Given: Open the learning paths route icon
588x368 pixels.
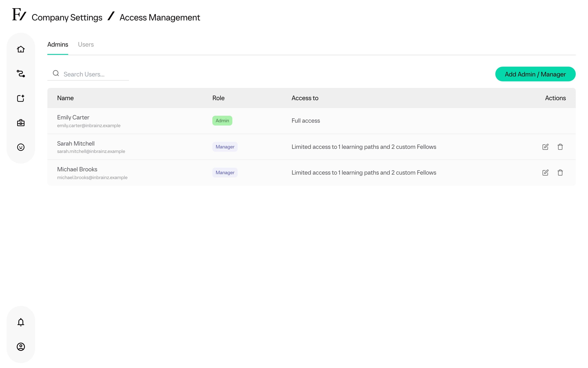Looking at the screenshot, I should 21,74.
